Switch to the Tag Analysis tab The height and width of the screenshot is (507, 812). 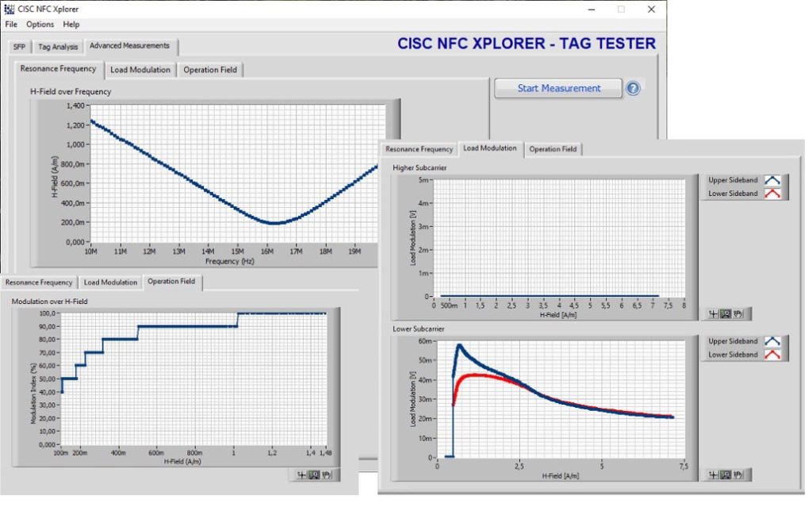57,46
